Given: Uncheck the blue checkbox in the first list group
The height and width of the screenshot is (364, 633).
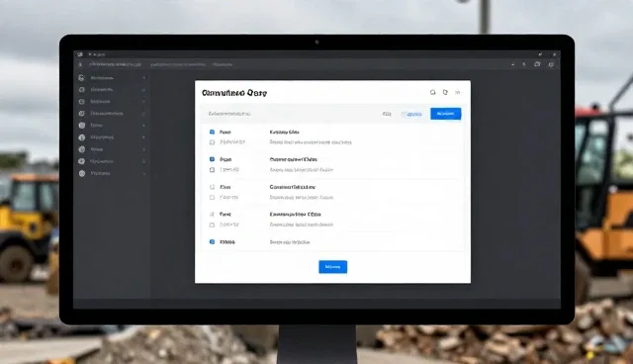Looking at the screenshot, I should [x=212, y=132].
